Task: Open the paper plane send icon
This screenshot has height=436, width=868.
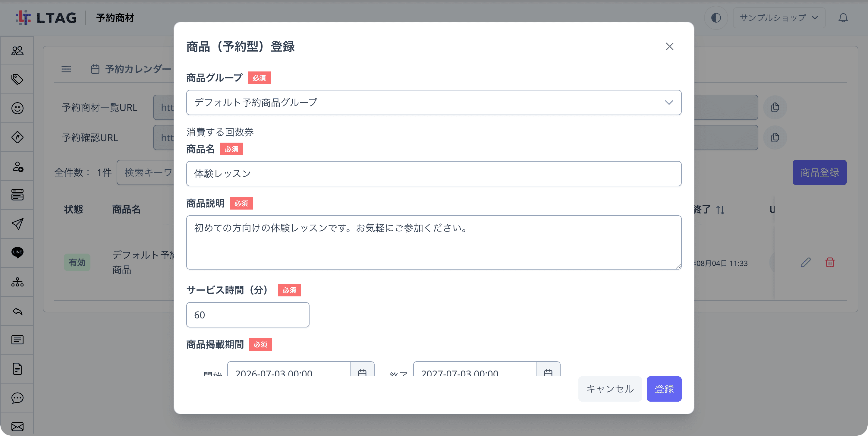Action: tap(17, 224)
